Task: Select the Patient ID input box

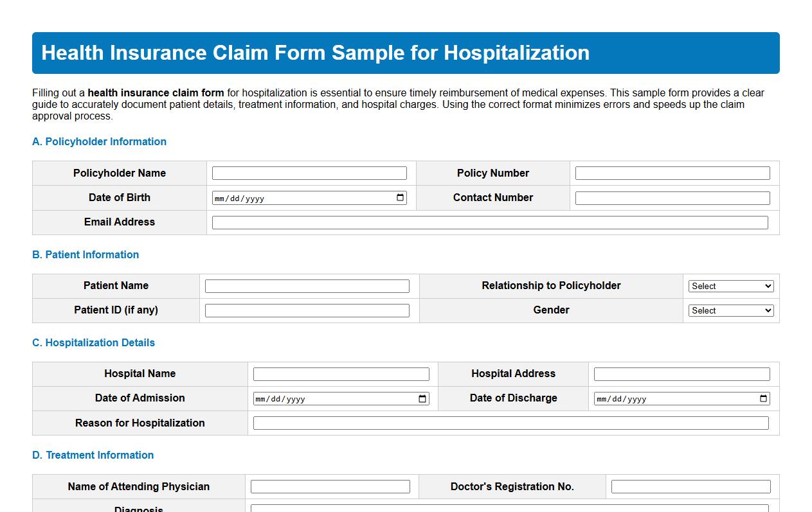Action: pyautogui.click(x=307, y=310)
